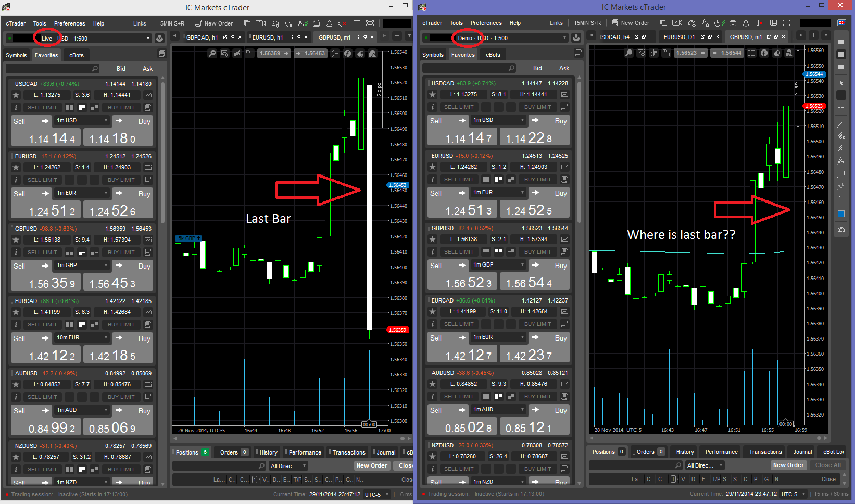Take chart snapshot with camera icon in Demo window
The image size is (855, 504).
(x=841, y=230)
